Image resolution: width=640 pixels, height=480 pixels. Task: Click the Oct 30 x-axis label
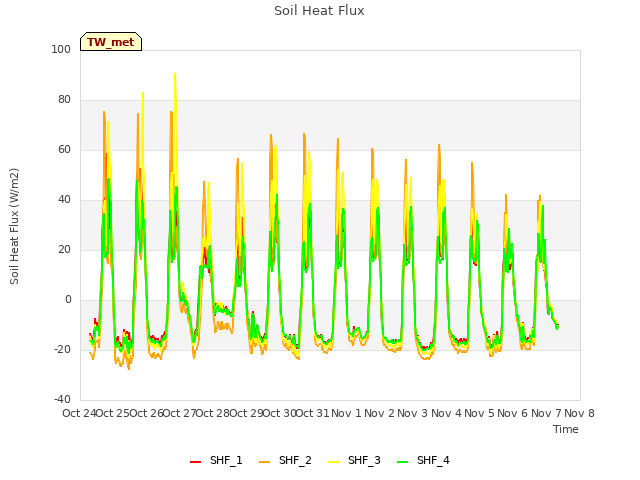coord(279,413)
